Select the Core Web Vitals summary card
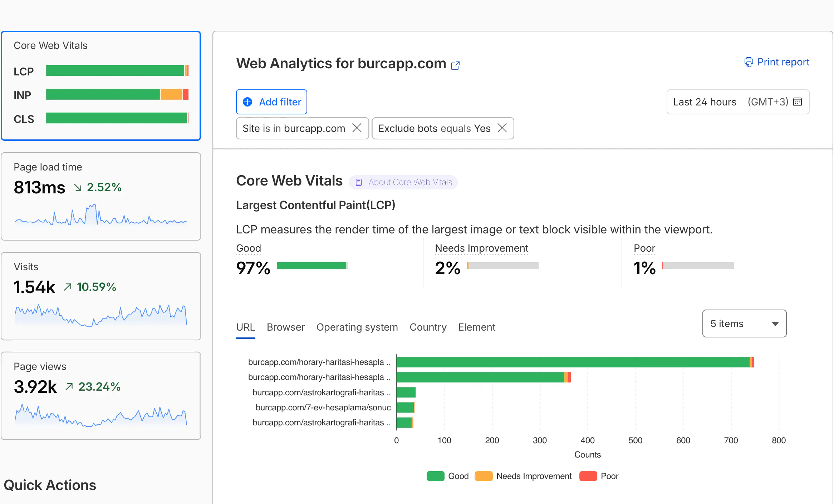This screenshot has height=504, width=834. [x=101, y=86]
